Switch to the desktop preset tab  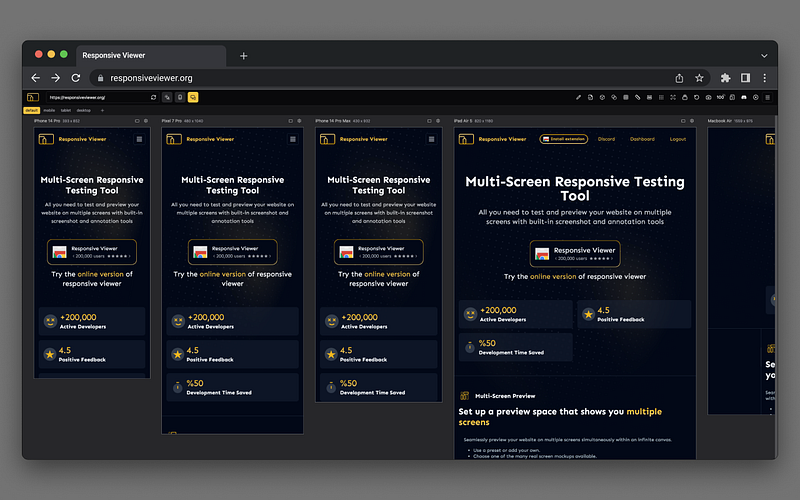[84, 110]
